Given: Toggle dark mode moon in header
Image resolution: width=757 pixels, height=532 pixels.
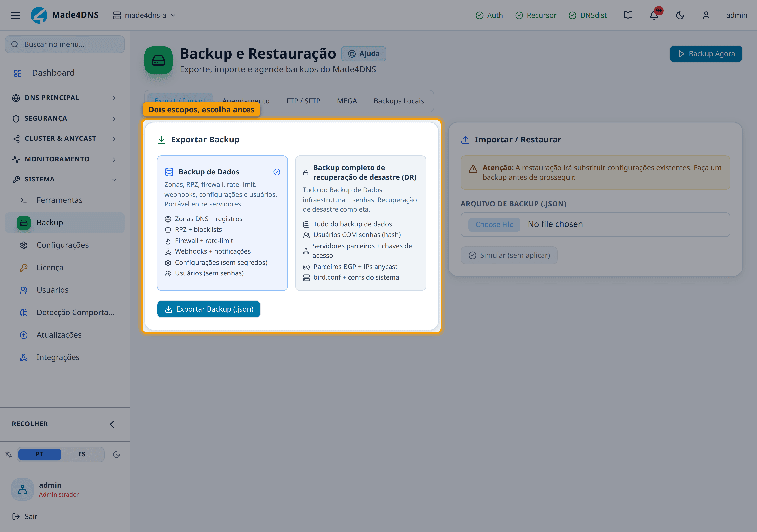Looking at the screenshot, I should pos(680,15).
